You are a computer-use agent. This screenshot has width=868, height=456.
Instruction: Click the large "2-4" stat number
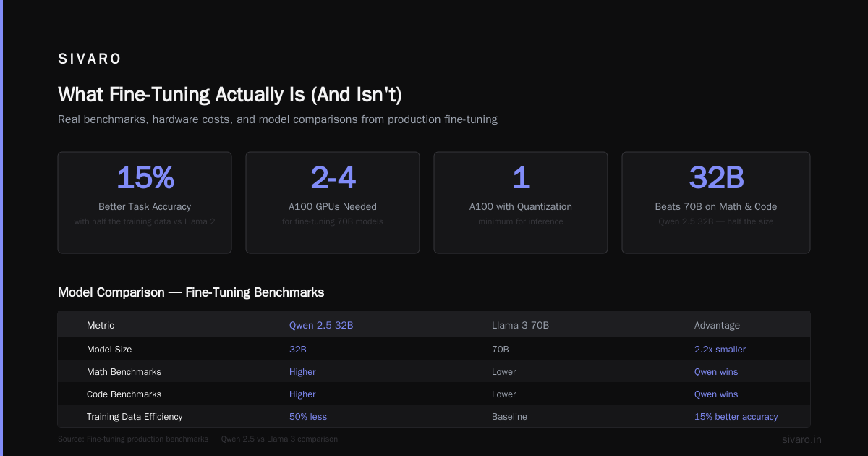pos(333,177)
